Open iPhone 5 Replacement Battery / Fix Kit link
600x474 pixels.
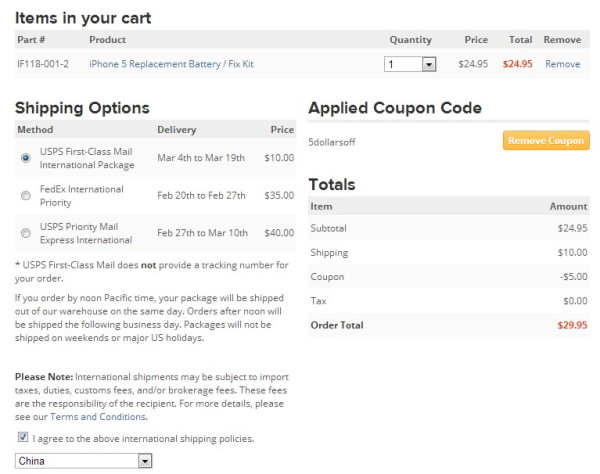click(171, 64)
